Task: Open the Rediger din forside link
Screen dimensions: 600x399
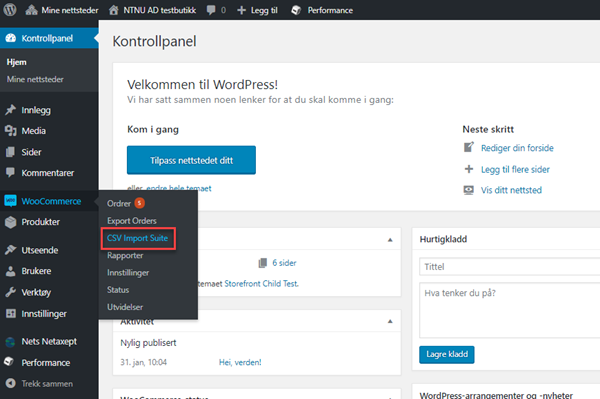Action: (517, 148)
